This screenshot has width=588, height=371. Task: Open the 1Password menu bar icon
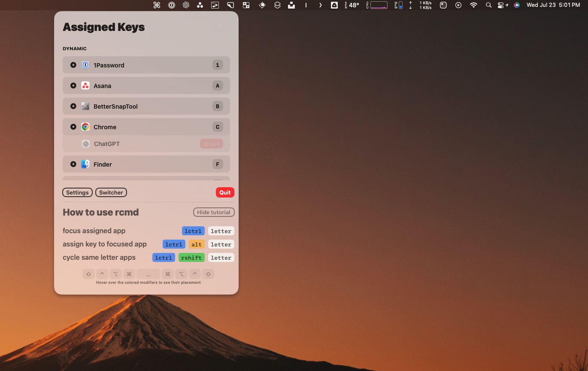coord(171,5)
